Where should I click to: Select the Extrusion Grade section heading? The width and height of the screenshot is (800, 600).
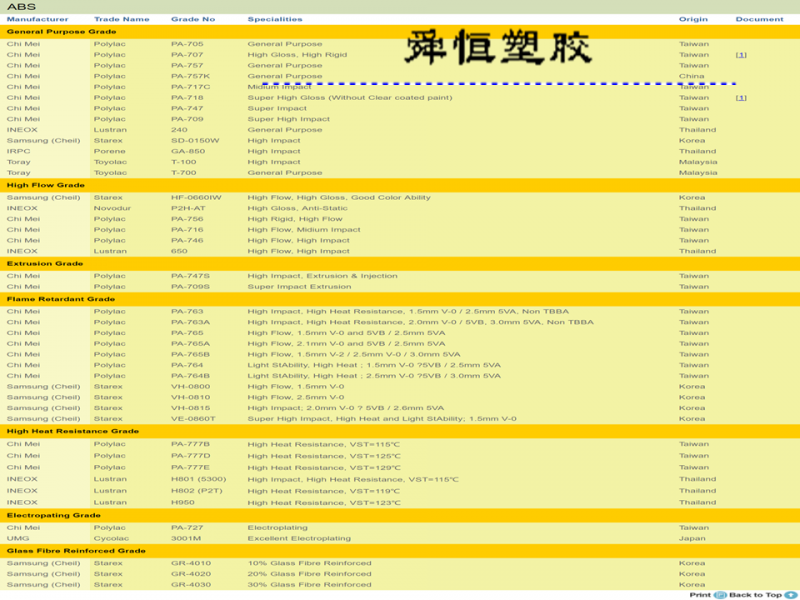[x=45, y=264]
